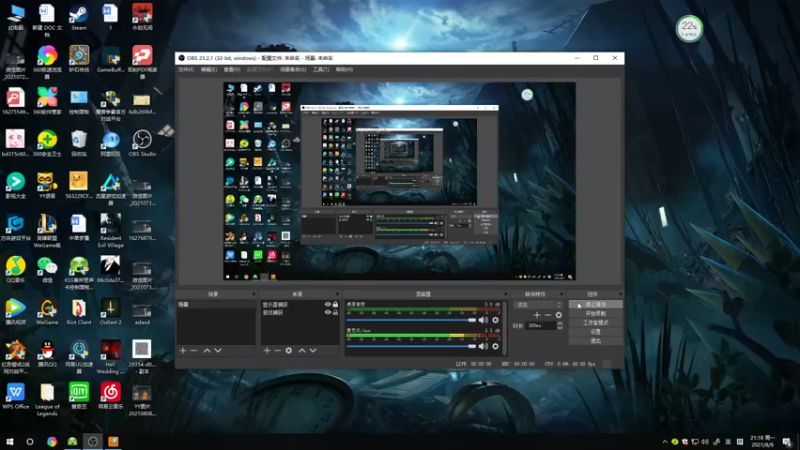Open the File (F) menu in OBS
The image size is (800, 450).
coord(186,69)
